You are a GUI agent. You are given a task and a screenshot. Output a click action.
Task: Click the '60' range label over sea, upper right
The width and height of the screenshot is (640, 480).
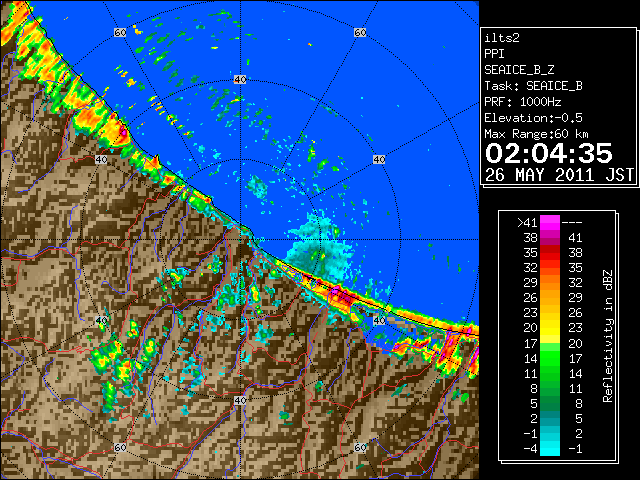point(360,32)
